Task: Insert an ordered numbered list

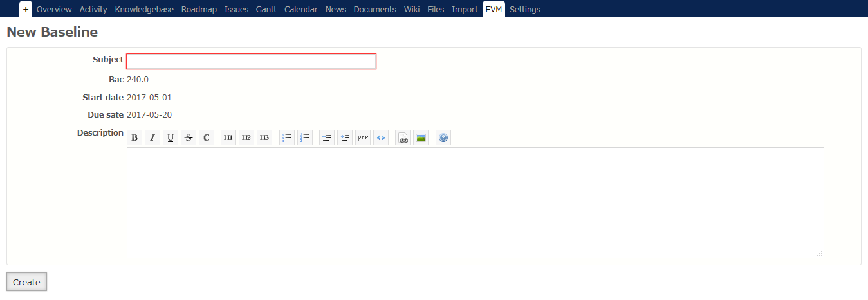Action: (x=305, y=137)
